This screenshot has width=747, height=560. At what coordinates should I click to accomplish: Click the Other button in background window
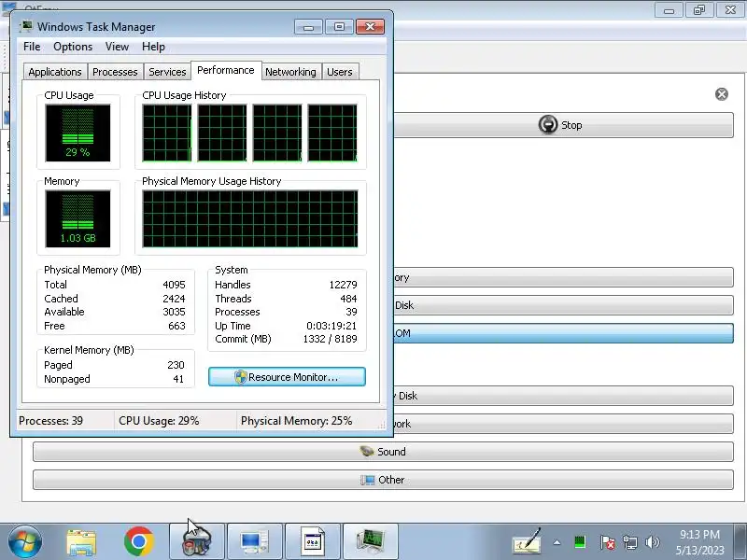[x=383, y=480]
